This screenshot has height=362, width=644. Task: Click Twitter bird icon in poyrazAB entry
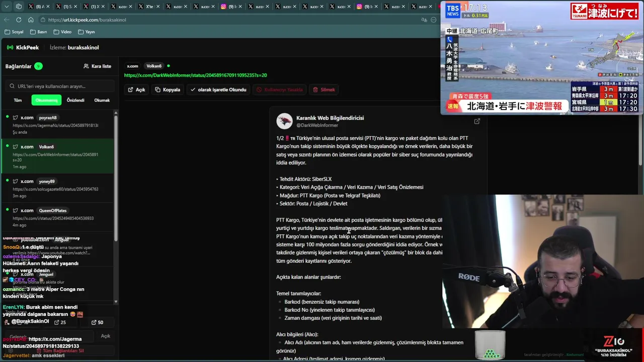click(x=15, y=118)
